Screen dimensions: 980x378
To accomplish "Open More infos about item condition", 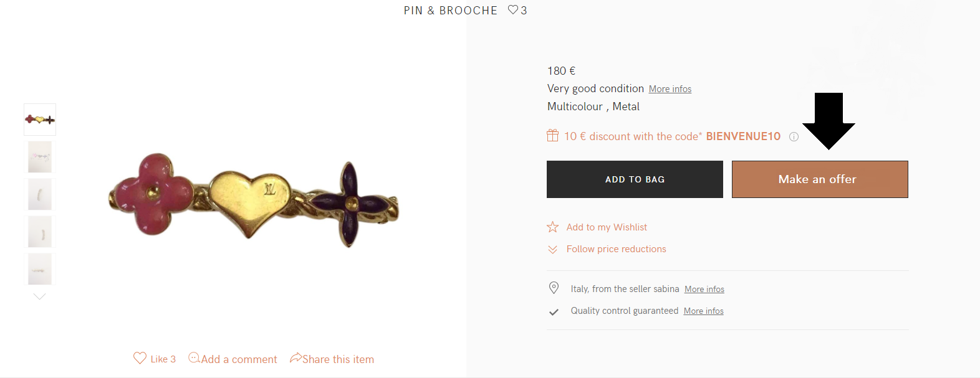I will click(x=670, y=89).
